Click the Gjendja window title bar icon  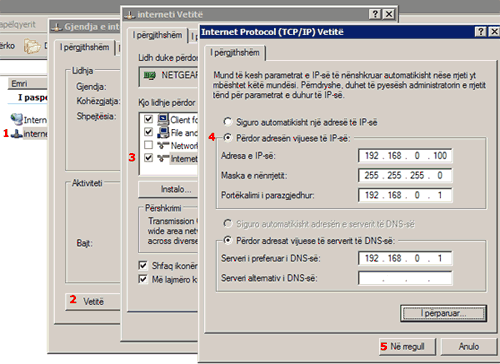click(x=57, y=27)
